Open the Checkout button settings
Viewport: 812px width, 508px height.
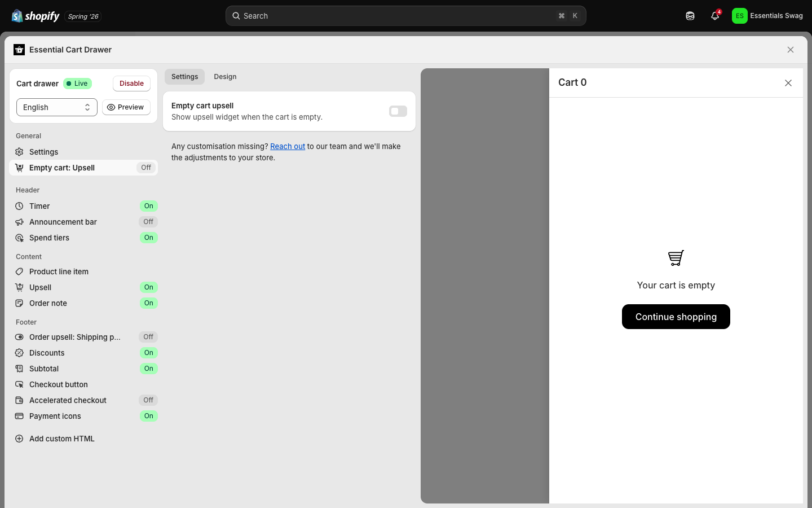[83, 384]
